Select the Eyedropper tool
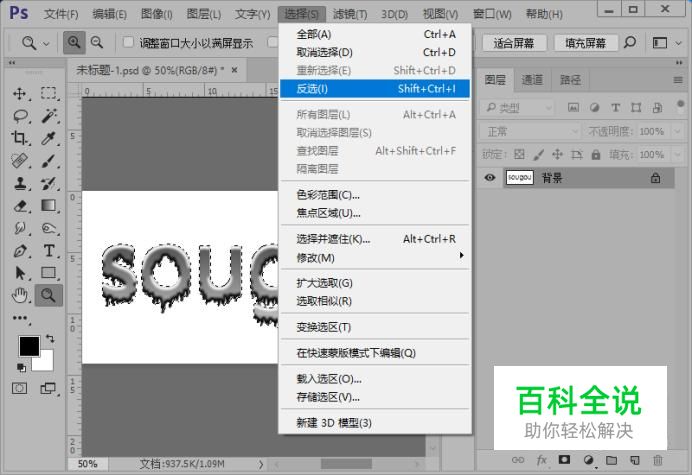The height and width of the screenshot is (475, 692). tap(48, 138)
